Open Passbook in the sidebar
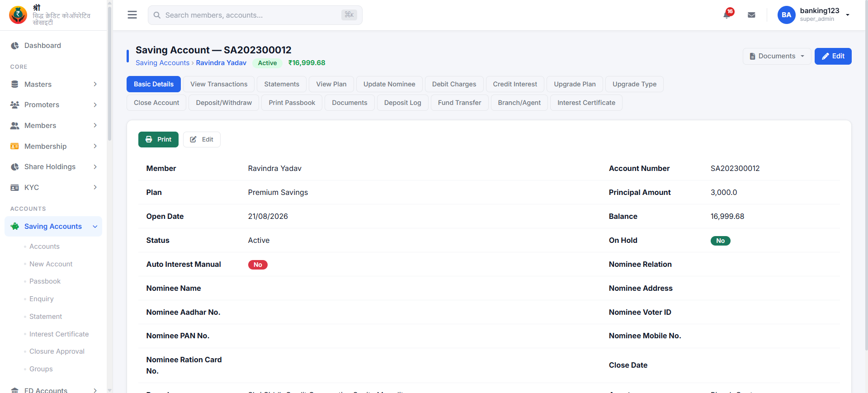 pos(45,281)
